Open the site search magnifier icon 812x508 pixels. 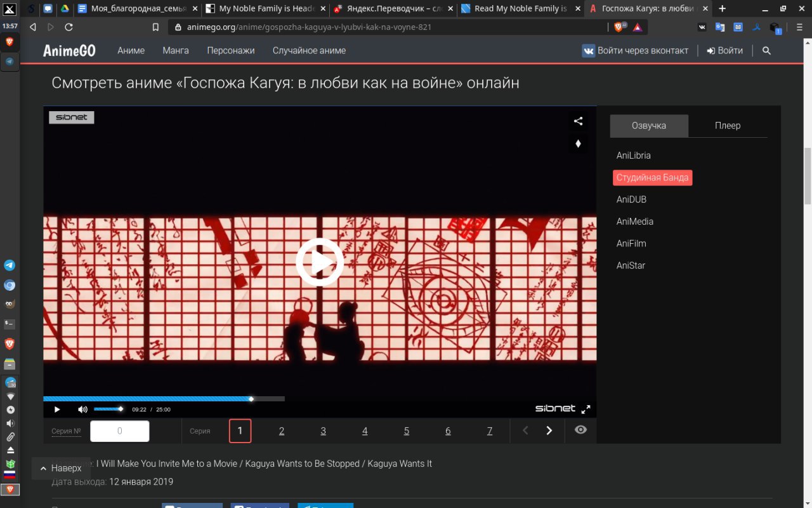[x=766, y=51]
